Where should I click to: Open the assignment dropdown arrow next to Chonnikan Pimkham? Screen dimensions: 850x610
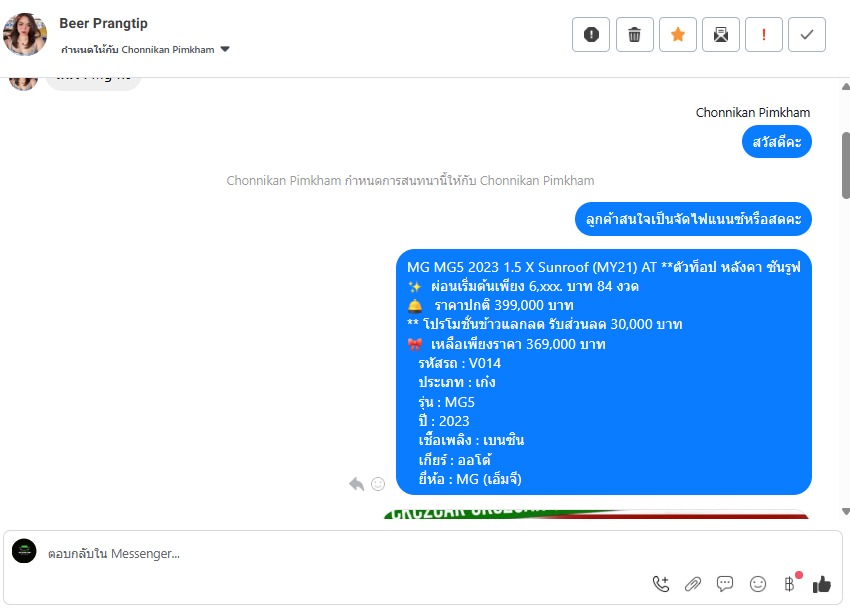pos(225,49)
